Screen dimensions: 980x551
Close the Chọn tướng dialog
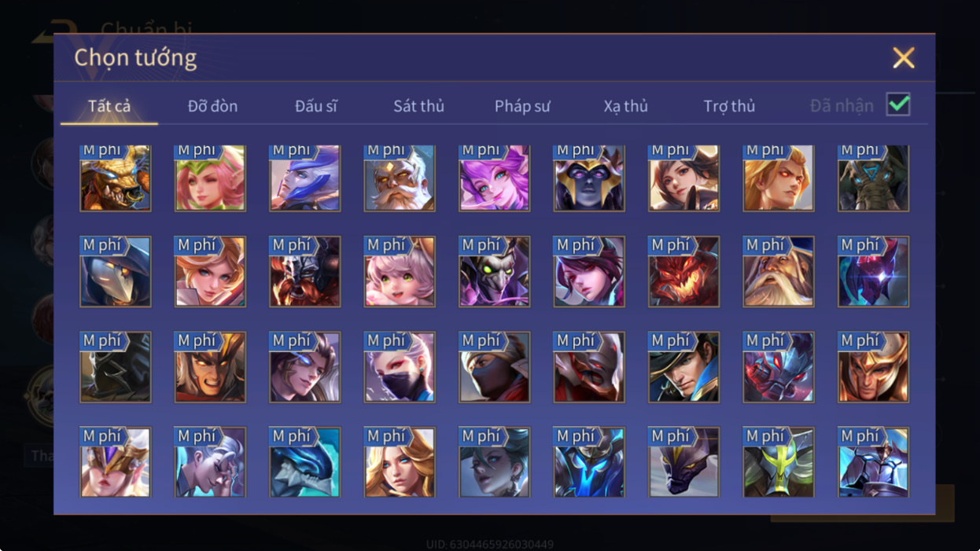(904, 57)
